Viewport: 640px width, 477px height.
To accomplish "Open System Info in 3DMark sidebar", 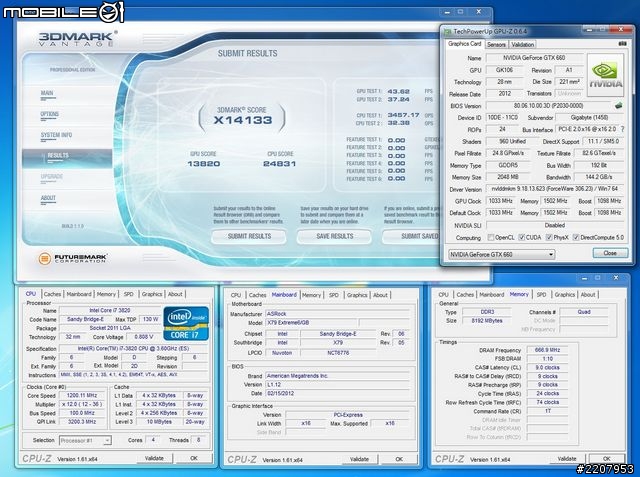I will 56,135.
